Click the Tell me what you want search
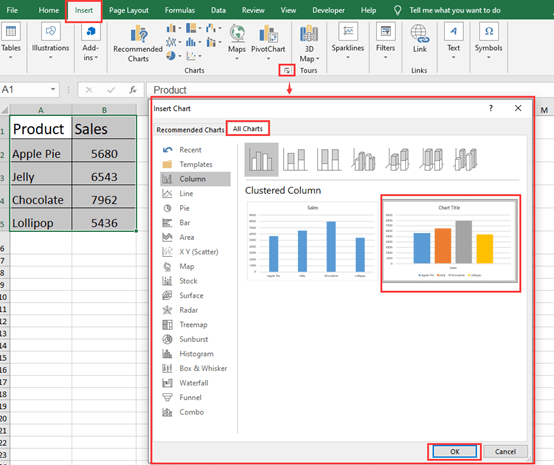Image resolution: width=554 pixels, height=465 pixels. point(455,10)
